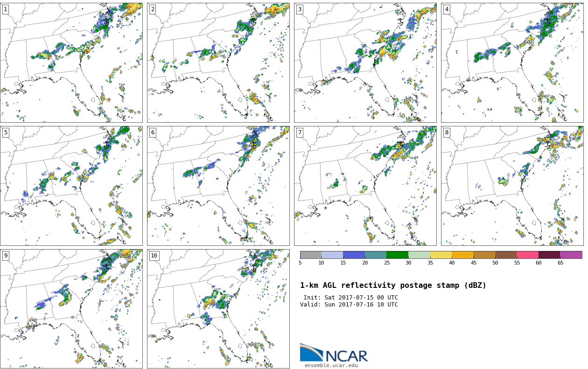Click the pink 55-60 dBZ swatch
Screen dimensions: 588x369
pyautogui.click(x=528, y=255)
